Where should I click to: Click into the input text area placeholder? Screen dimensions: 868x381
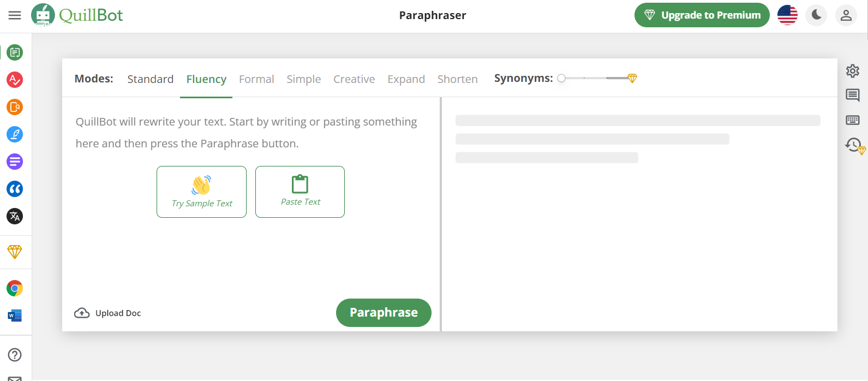(x=247, y=133)
